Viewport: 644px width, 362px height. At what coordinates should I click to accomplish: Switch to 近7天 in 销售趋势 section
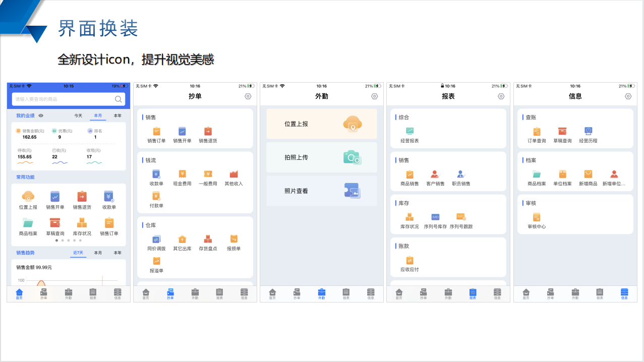(x=78, y=253)
